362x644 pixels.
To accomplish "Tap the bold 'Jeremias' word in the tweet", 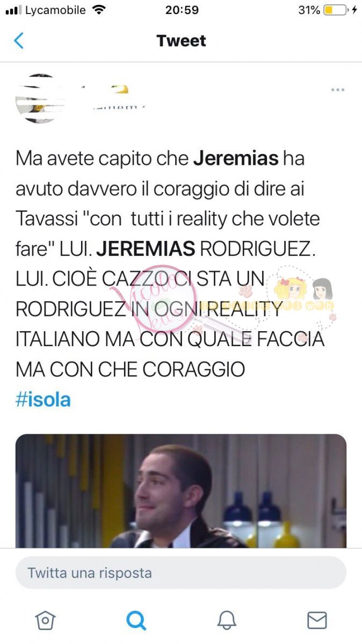I will 236,158.
